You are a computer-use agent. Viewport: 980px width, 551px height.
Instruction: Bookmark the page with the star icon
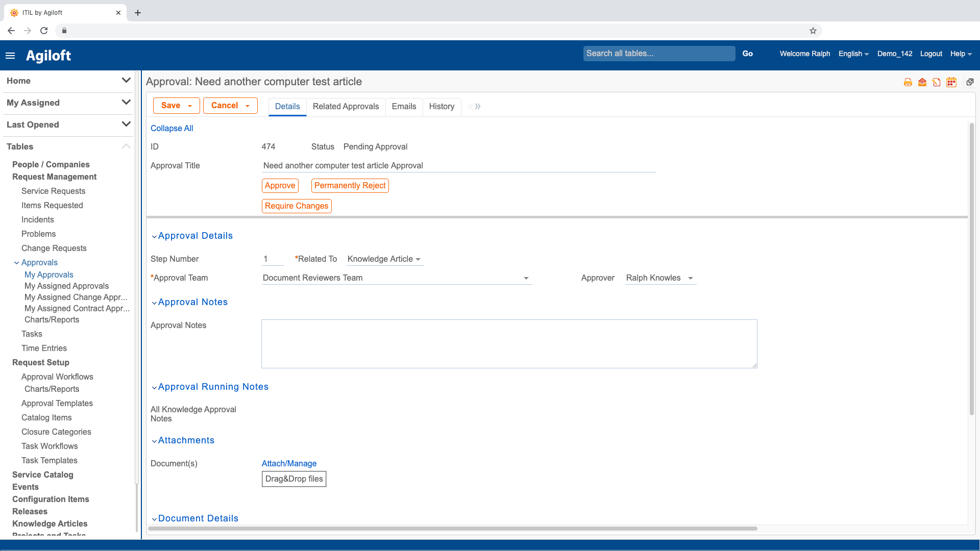(x=813, y=31)
